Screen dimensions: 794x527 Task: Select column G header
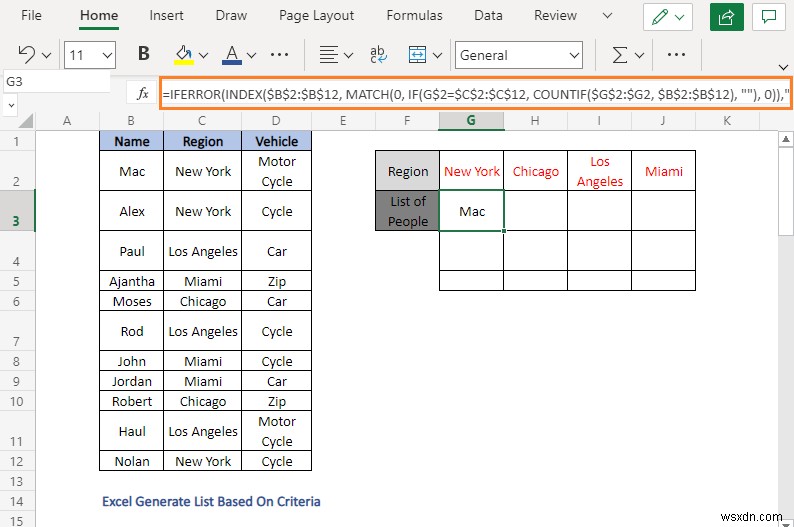471,120
